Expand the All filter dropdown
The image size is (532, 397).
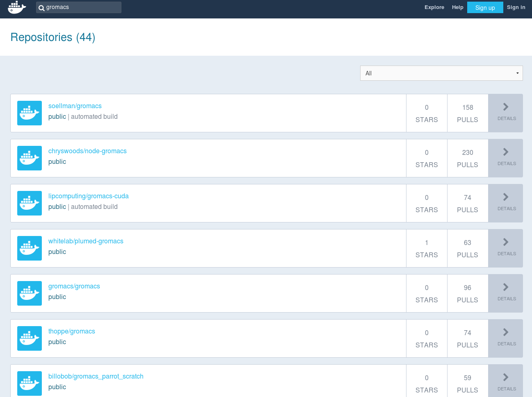(441, 73)
